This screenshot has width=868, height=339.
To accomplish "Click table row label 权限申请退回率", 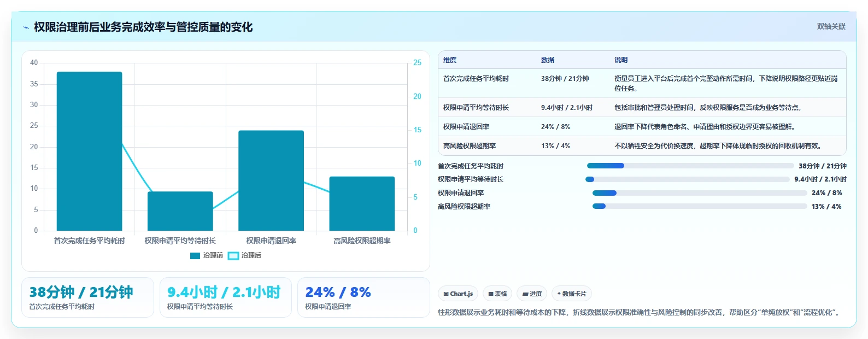I will (x=466, y=127).
